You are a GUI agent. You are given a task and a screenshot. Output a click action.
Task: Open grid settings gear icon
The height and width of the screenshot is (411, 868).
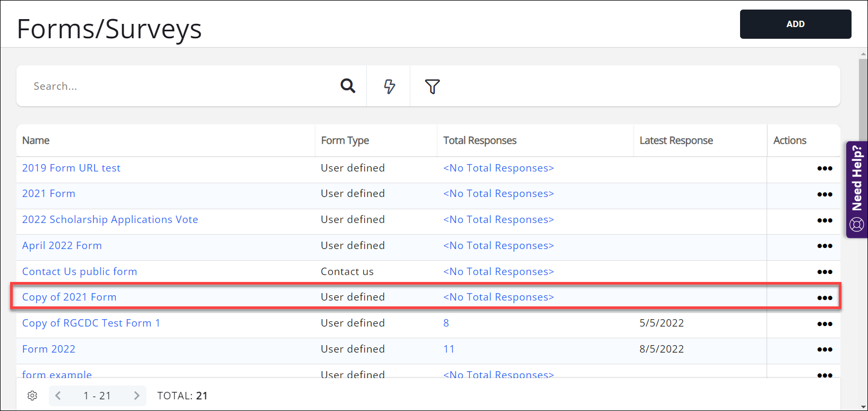click(x=32, y=396)
